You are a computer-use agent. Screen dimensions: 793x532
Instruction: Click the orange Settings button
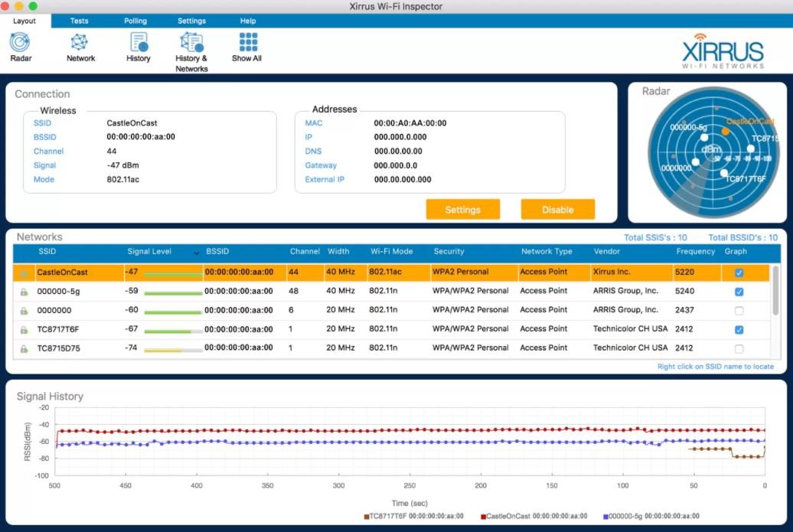coord(463,210)
